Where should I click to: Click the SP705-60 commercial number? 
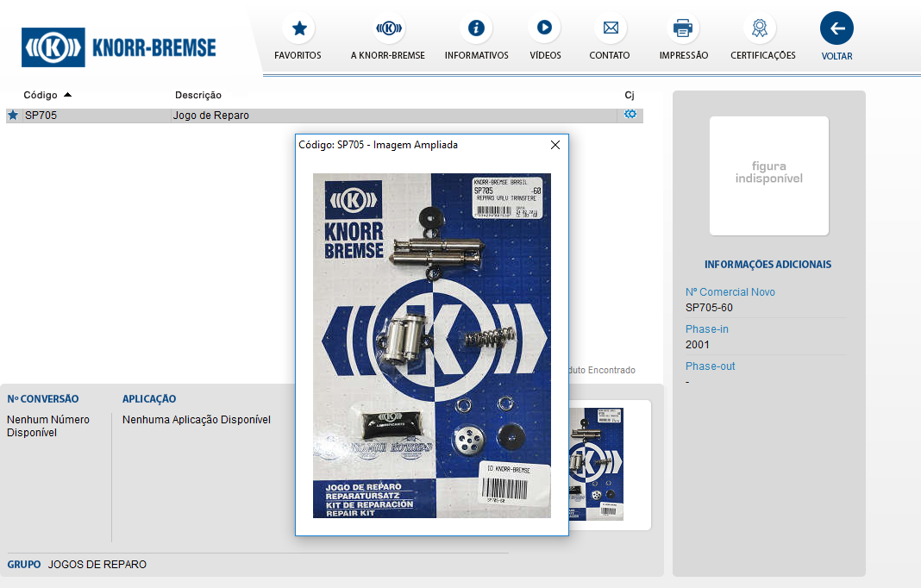click(709, 308)
